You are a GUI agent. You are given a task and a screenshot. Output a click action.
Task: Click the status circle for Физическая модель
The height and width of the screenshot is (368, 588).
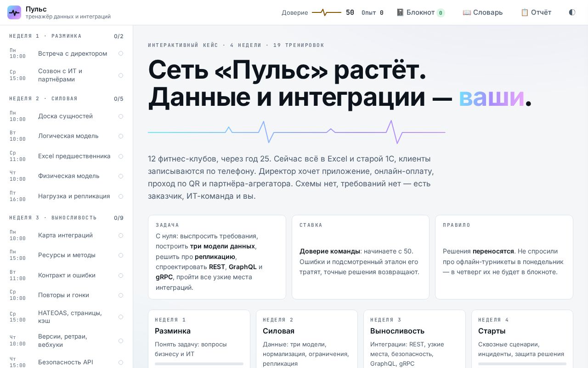tap(121, 176)
